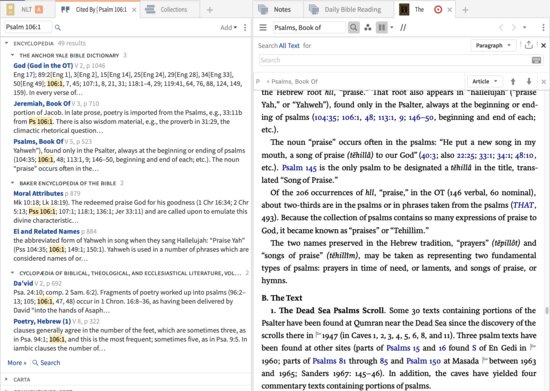
Task: Open Psalms, Book Of result link
Action: pyautogui.click(x=38, y=141)
